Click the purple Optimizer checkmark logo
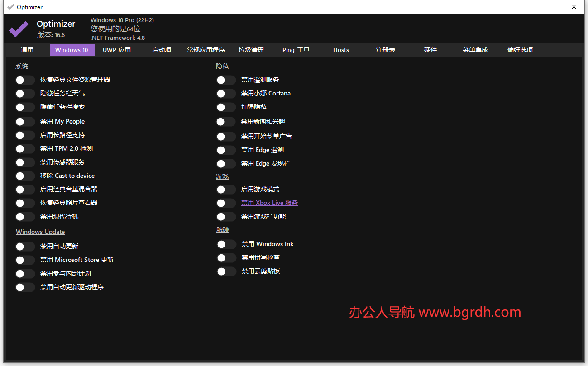The height and width of the screenshot is (366, 588). [19, 29]
